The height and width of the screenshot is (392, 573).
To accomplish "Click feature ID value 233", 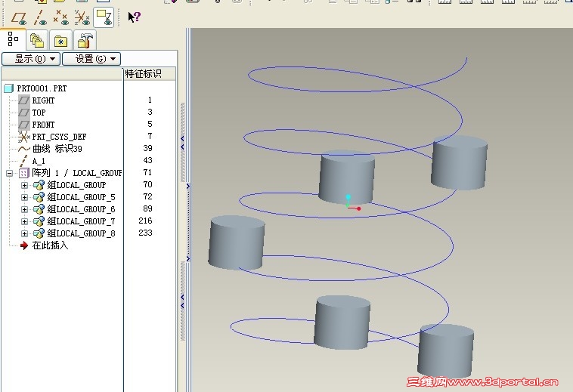I will pos(145,233).
